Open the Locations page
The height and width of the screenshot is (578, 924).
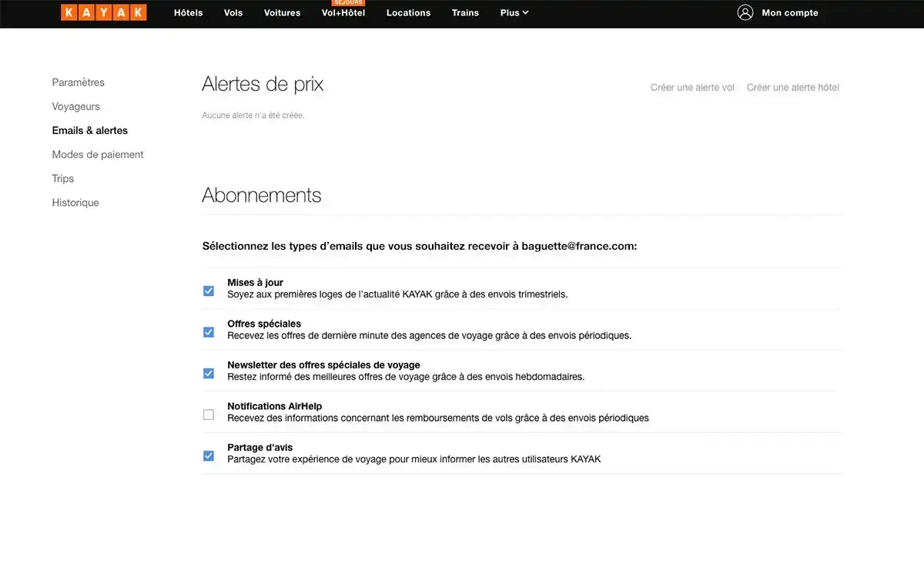[408, 13]
